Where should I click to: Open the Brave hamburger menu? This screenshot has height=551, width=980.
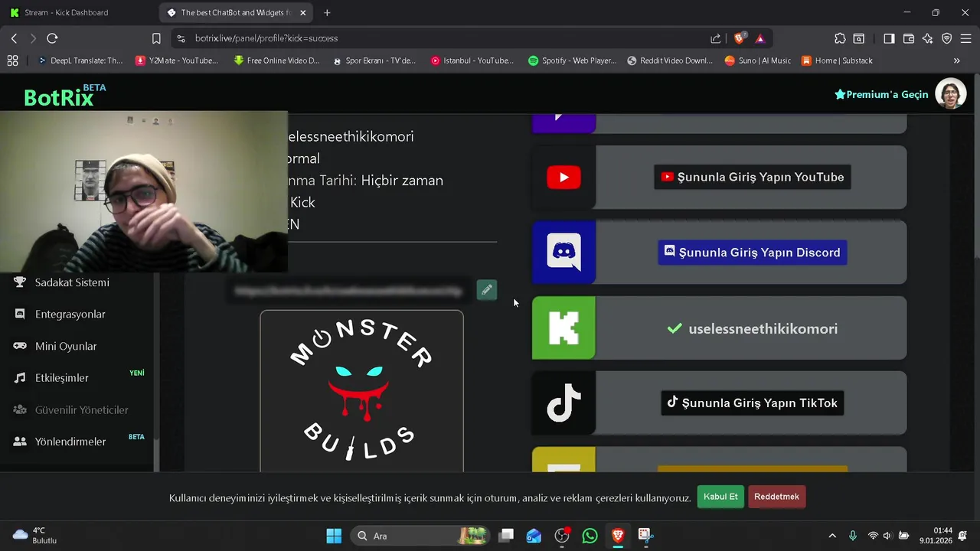click(965, 38)
